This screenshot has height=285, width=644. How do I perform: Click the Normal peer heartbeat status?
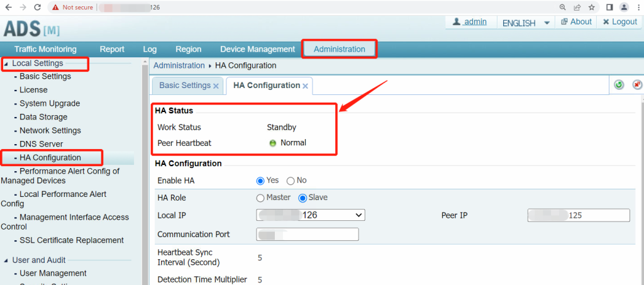[x=293, y=143]
